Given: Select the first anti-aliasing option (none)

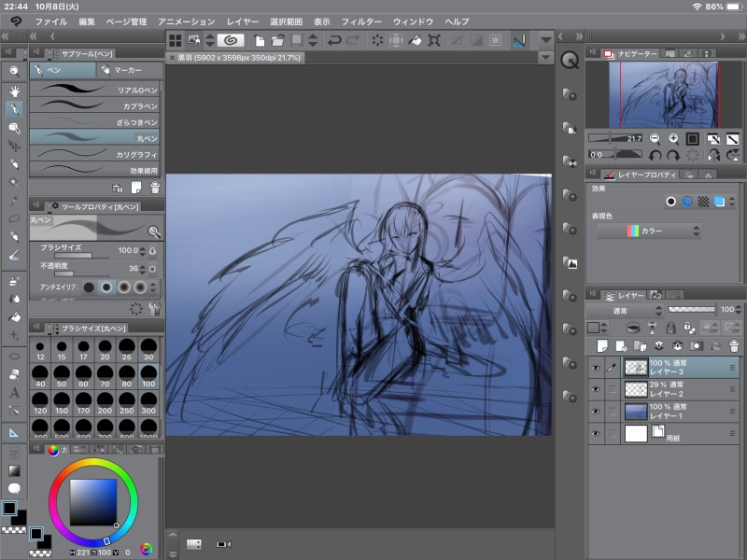Looking at the screenshot, I should pos(89,287).
